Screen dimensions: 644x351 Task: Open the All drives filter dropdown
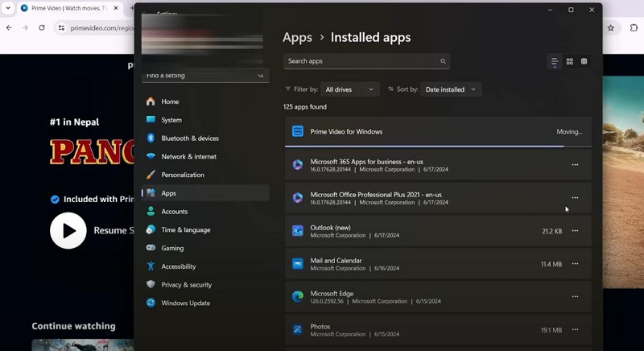pyautogui.click(x=349, y=89)
